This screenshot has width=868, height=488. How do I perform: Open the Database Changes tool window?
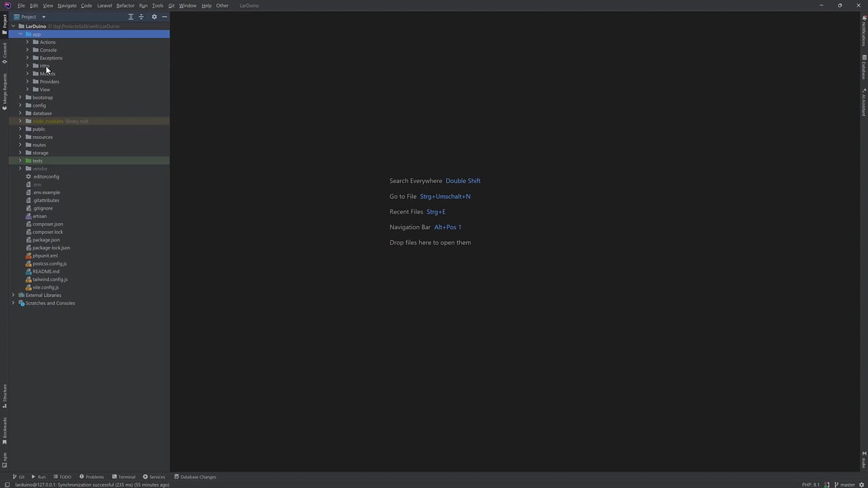point(195,476)
